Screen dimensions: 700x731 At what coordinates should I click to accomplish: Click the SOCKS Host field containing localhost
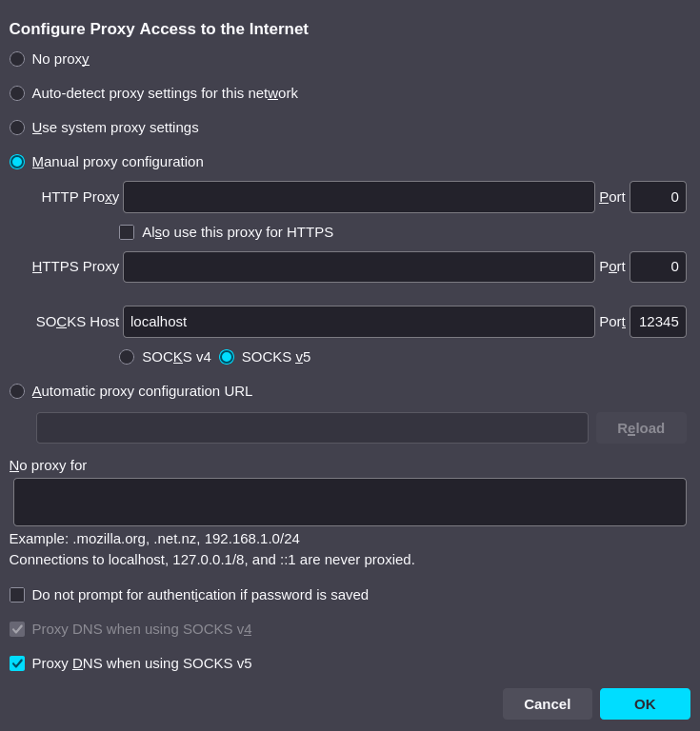coord(358,322)
